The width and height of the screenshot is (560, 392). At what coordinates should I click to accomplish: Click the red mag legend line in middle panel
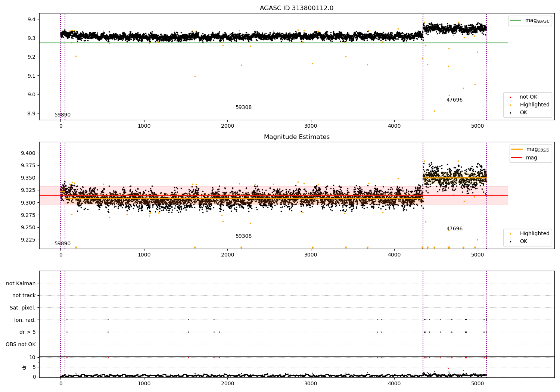tap(517, 158)
